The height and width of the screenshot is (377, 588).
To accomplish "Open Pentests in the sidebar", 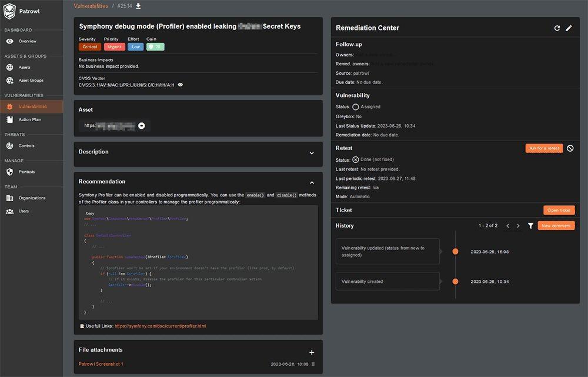I will click(26, 172).
